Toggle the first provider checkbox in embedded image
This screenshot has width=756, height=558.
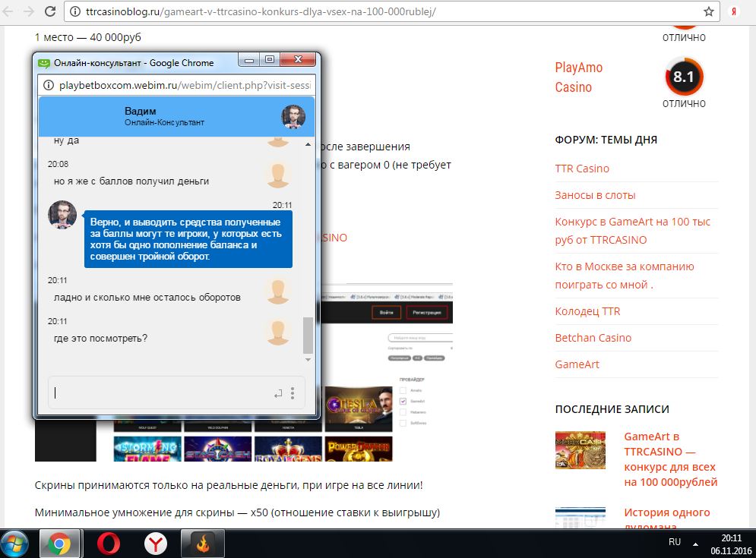pos(403,390)
